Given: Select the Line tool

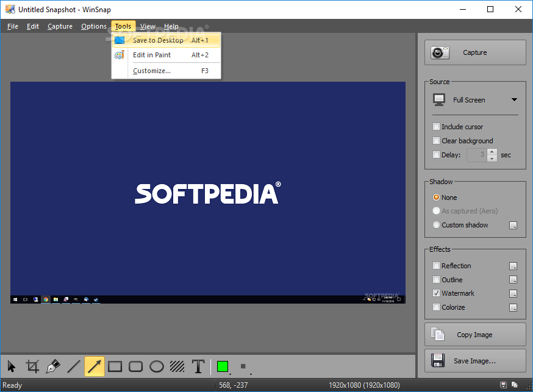Looking at the screenshot, I should tap(74, 366).
